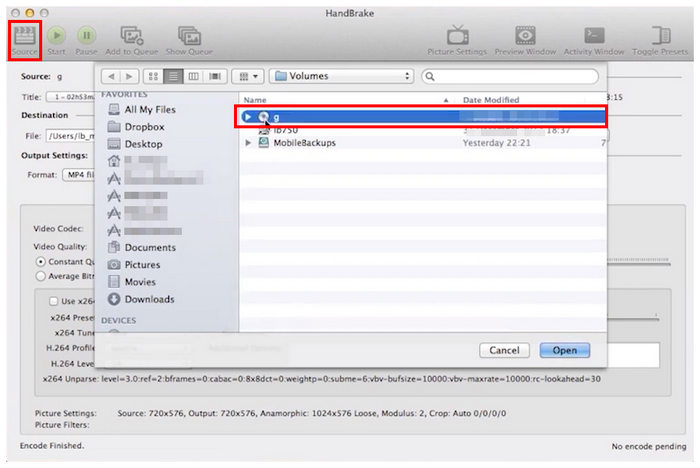
Task: Select Desktop in sidebar
Action: coord(135,144)
